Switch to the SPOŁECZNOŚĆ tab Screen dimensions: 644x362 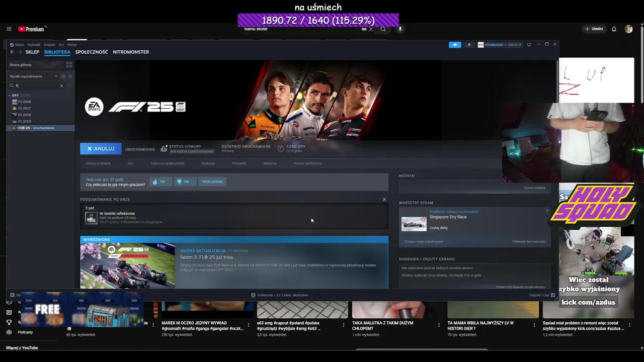pyautogui.click(x=92, y=52)
